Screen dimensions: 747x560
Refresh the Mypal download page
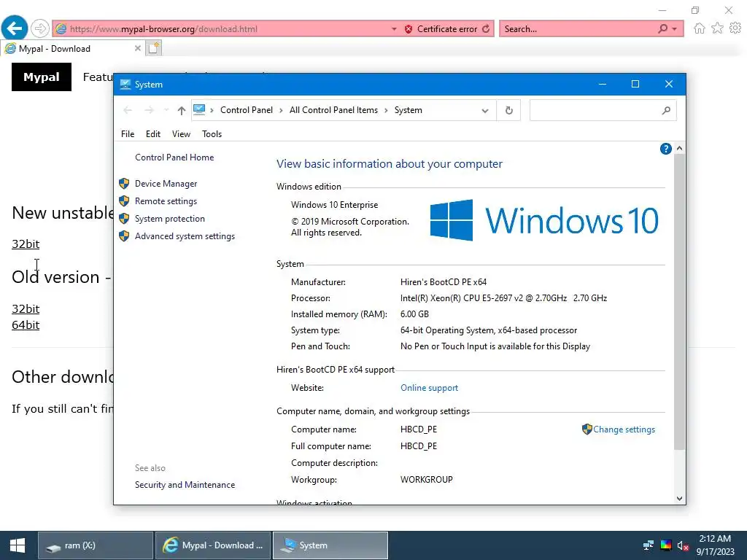[x=486, y=29]
